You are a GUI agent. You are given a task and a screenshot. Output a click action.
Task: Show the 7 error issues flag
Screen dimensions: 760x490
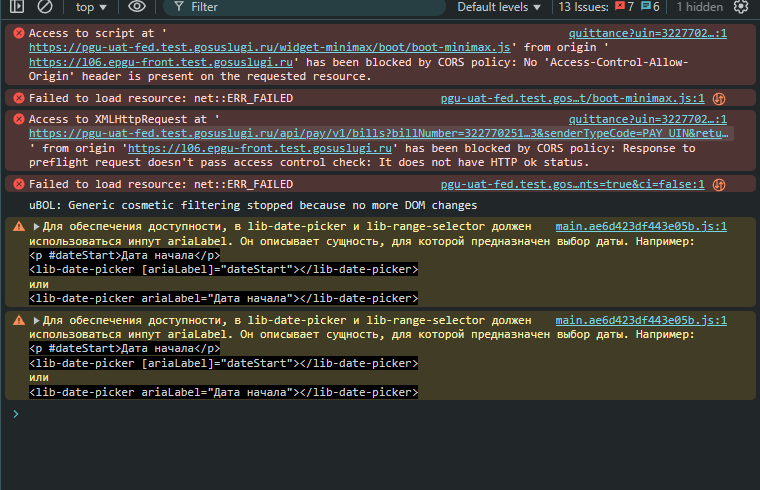tap(624, 7)
